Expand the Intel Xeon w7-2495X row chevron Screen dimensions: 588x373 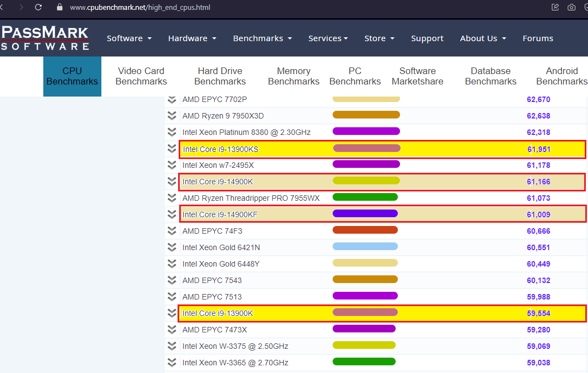(x=172, y=165)
